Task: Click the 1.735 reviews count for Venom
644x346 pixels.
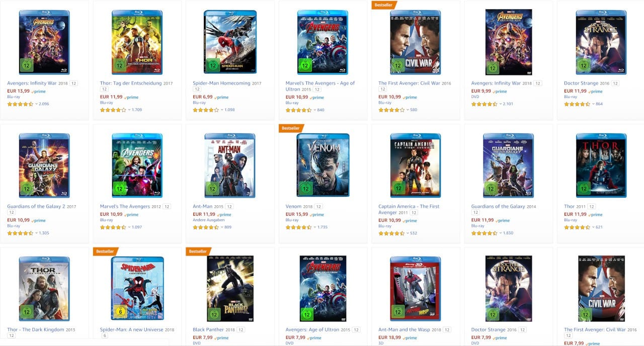Action: (x=323, y=227)
